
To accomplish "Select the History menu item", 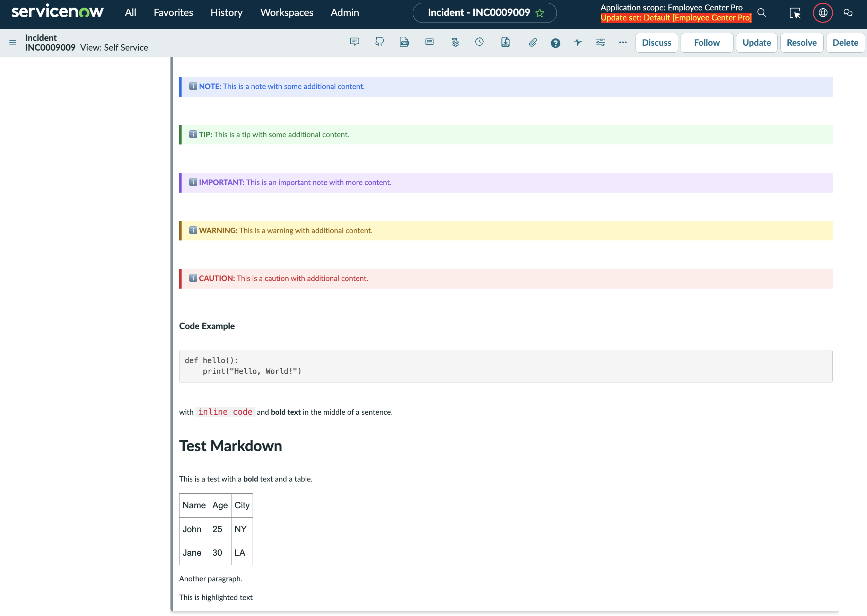I will 226,12.
